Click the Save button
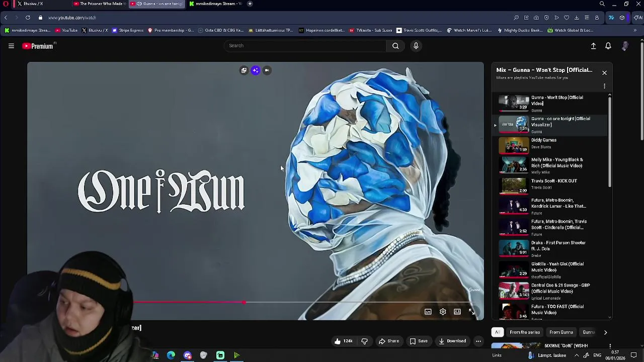 419,341
